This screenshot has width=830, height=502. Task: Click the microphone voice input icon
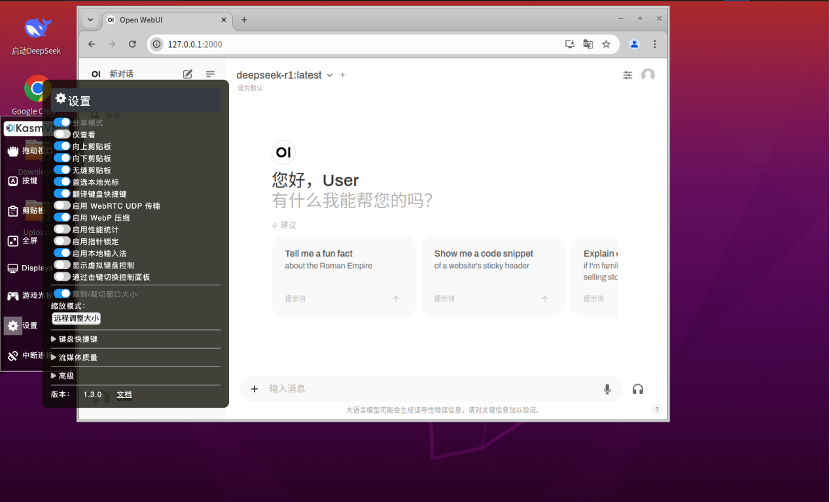click(607, 389)
